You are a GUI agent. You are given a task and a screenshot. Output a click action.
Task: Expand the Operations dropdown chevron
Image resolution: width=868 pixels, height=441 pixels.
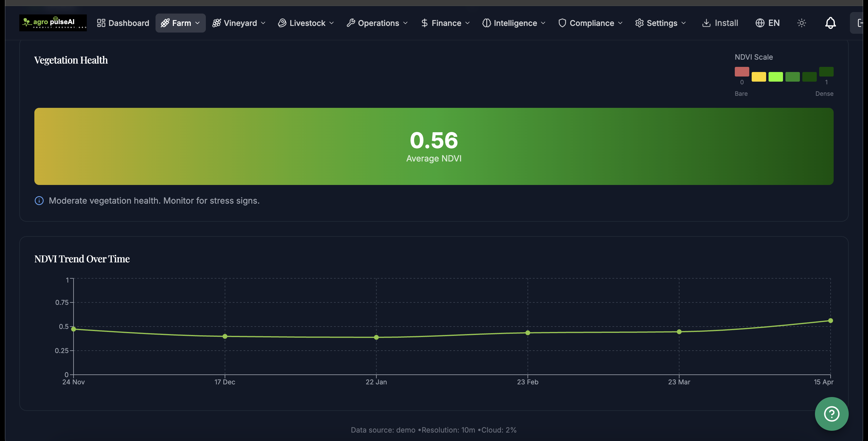(405, 23)
